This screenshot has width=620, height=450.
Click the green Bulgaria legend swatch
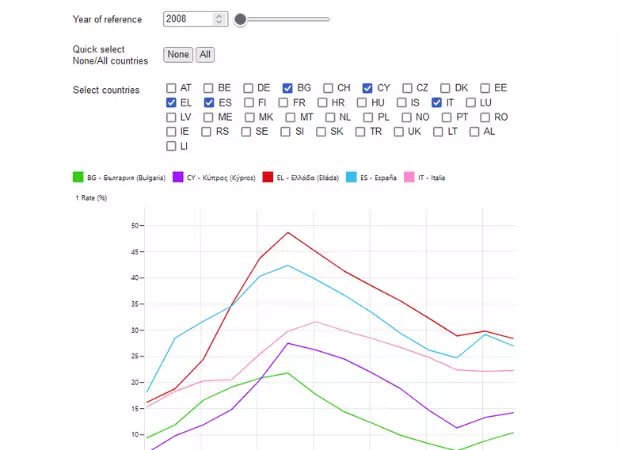(79, 177)
